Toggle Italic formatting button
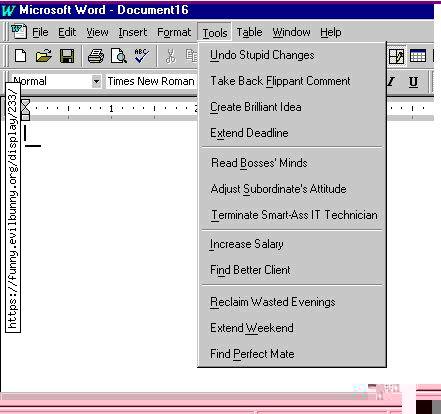Image resolution: width=441 pixels, height=414 pixels. point(391,81)
